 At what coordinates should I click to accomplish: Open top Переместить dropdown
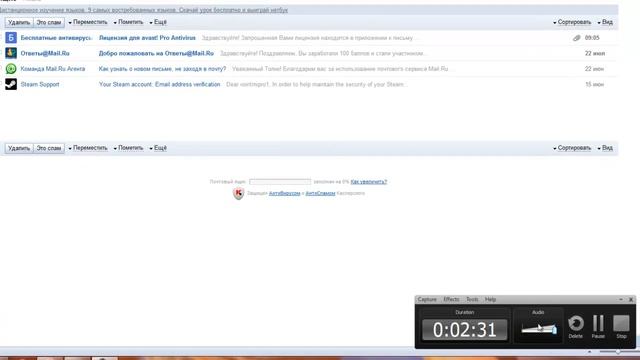point(88,22)
